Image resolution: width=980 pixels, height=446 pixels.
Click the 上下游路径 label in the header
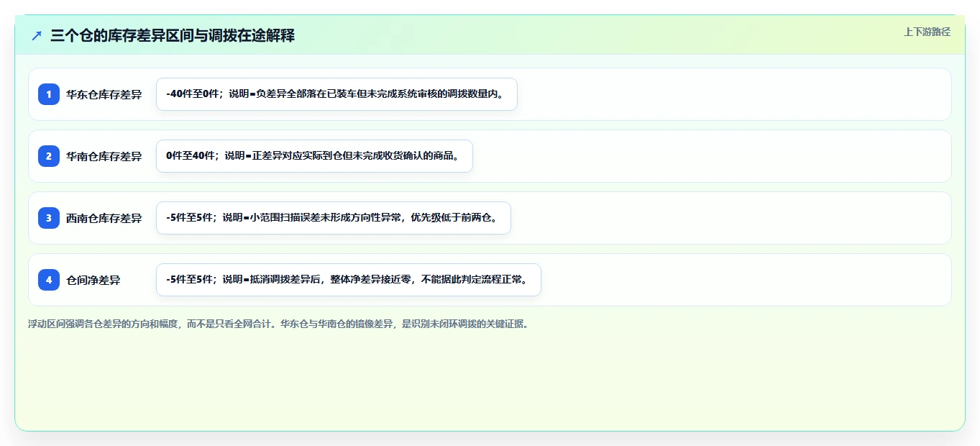[927, 32]
